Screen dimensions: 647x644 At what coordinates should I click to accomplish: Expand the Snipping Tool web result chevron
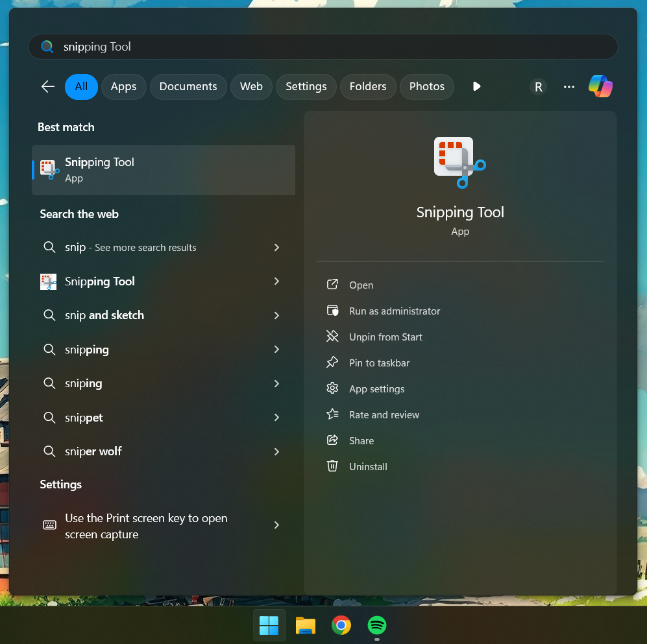[276, 281]
